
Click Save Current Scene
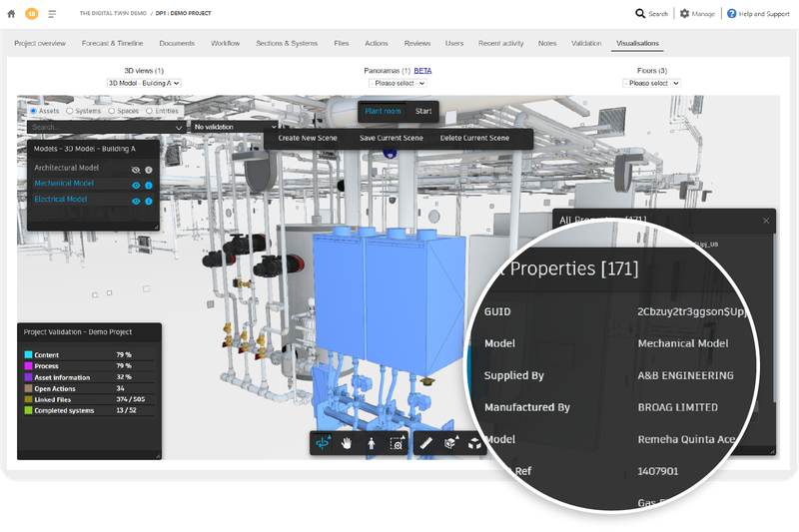(392, 138)
